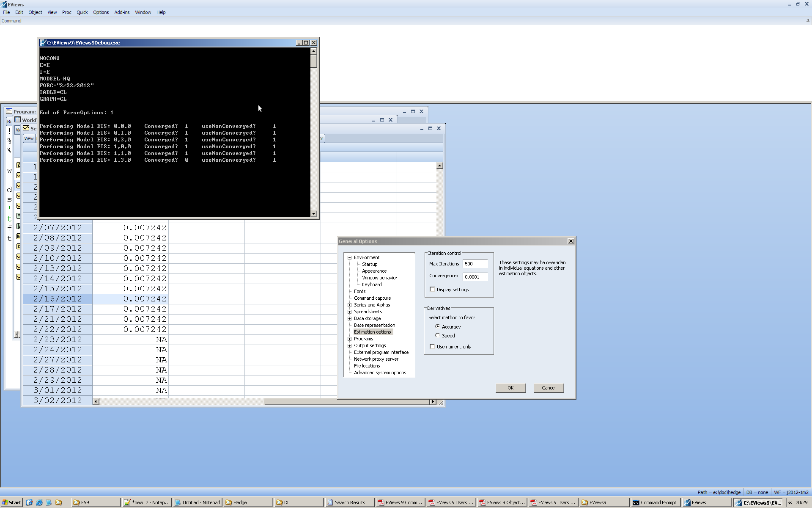Screen dimensions: 812x508
Task: Click the console window scrollbar thumb
Action: tap(313, 61)
